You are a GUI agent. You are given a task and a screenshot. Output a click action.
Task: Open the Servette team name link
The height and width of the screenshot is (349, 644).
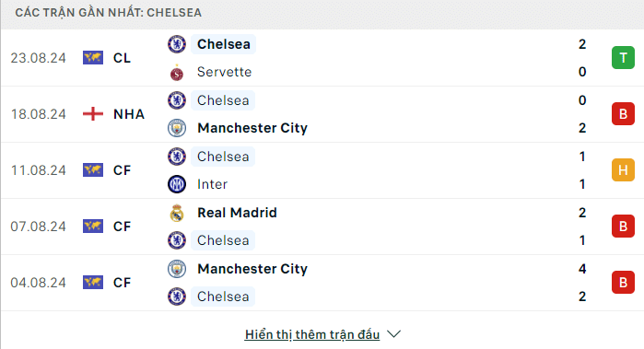(x=224, y=72)
